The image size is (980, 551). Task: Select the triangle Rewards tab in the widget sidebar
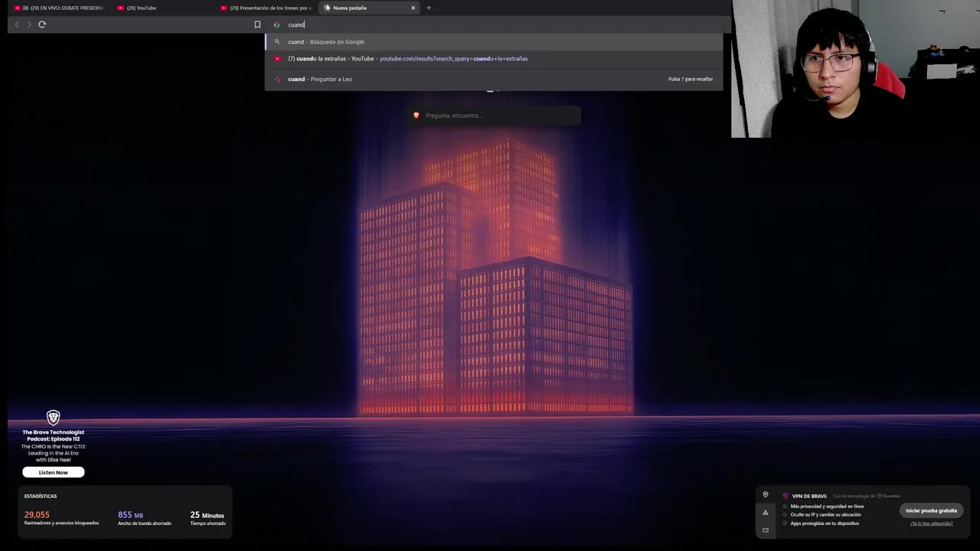click(765, 513)
